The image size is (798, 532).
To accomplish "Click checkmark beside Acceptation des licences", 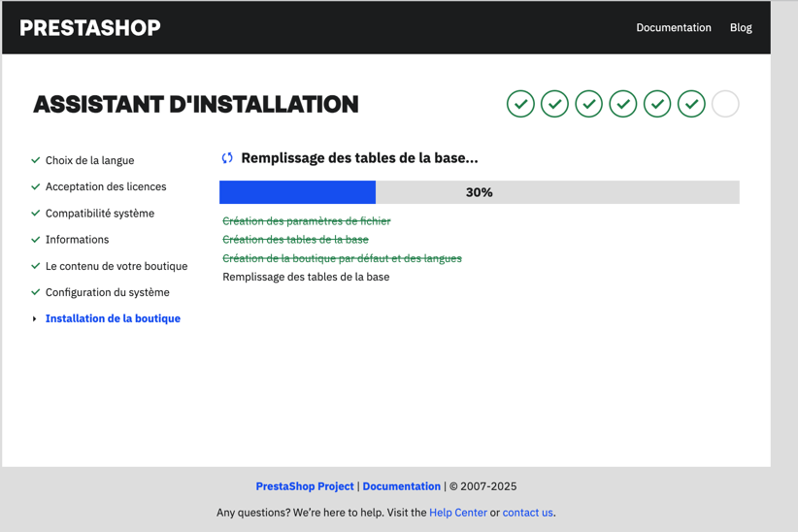I will 35,186.
